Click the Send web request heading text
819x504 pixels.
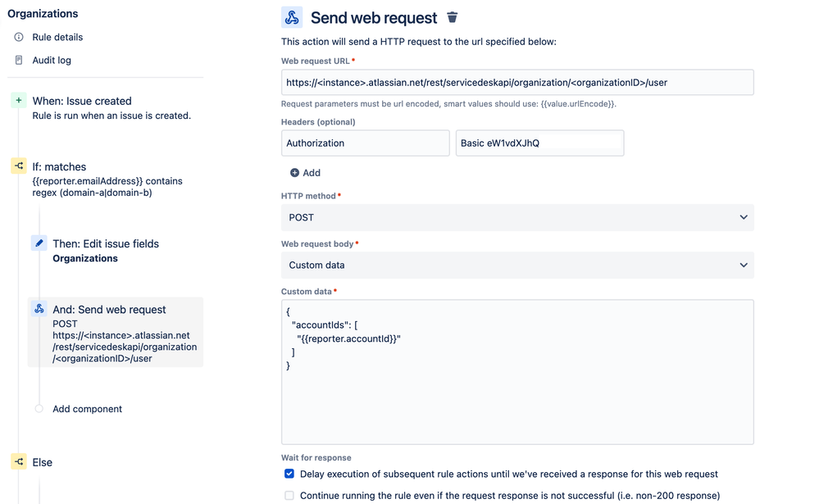[374, 18]
